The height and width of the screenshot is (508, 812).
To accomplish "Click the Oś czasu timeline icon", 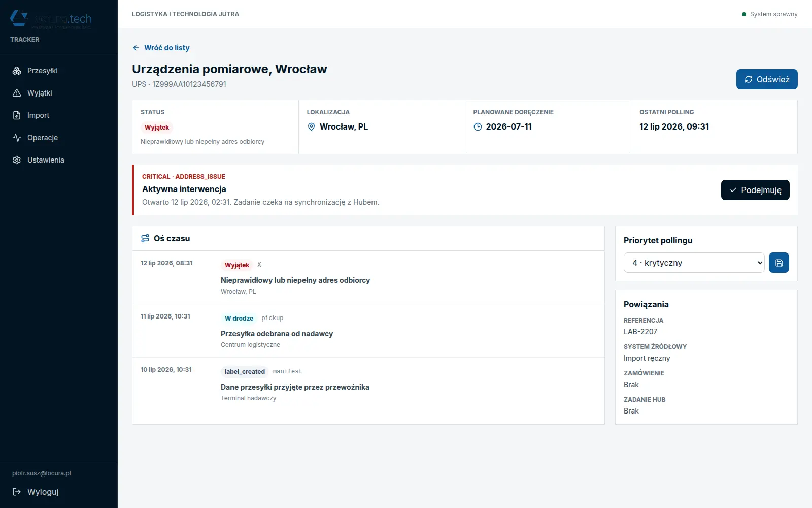I will [x=145, y=238].
